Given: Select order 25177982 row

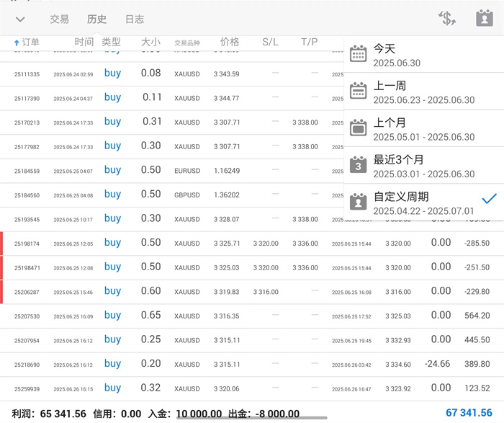Looking at the screenshot, I should coord(172,147).
